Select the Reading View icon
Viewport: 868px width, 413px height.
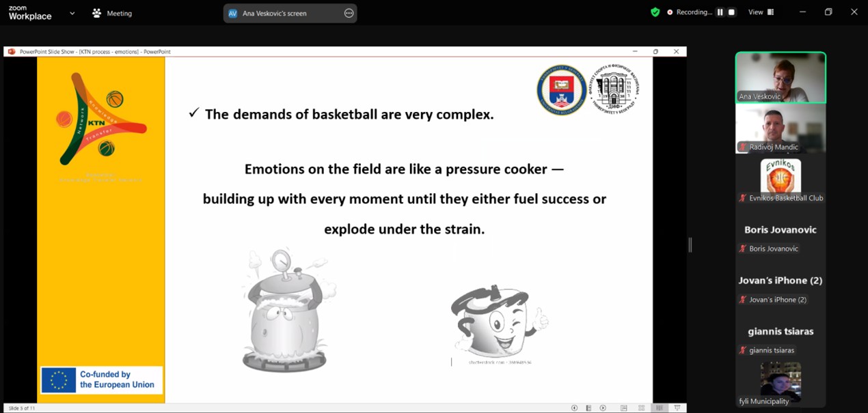(659, 408)
